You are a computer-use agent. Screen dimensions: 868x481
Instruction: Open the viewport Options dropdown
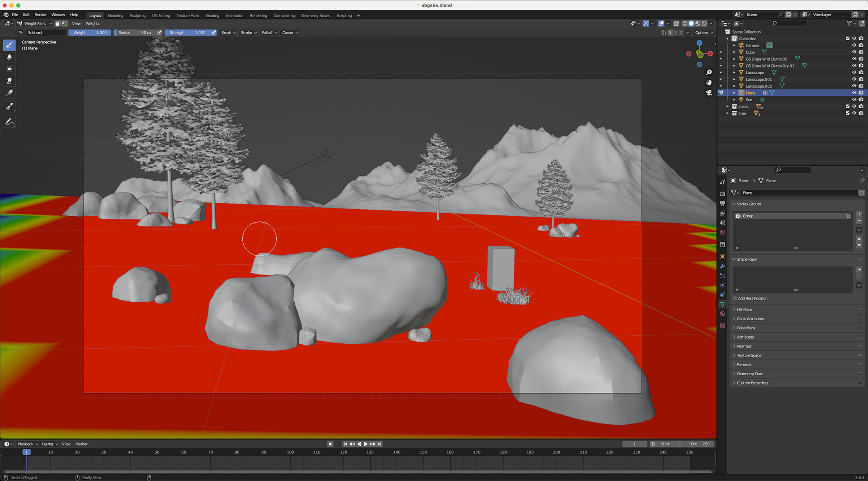click(704, 33)
